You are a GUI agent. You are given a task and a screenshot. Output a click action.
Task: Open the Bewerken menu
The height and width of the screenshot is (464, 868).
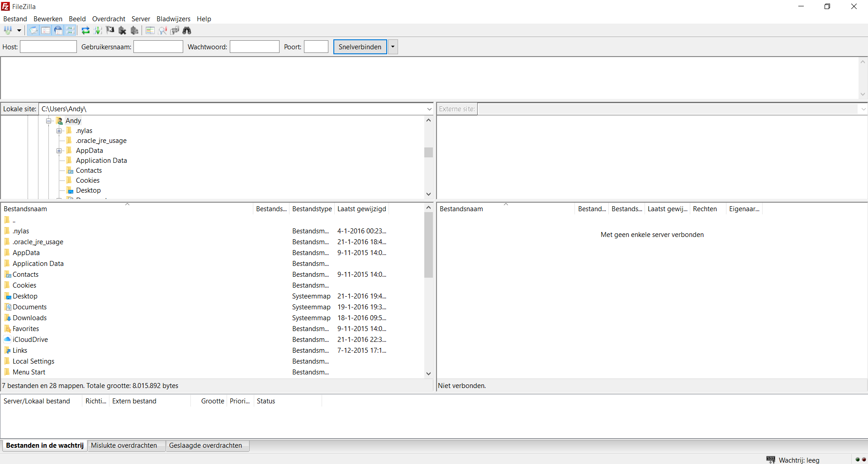pyautogui.click(x=48, y=19)
